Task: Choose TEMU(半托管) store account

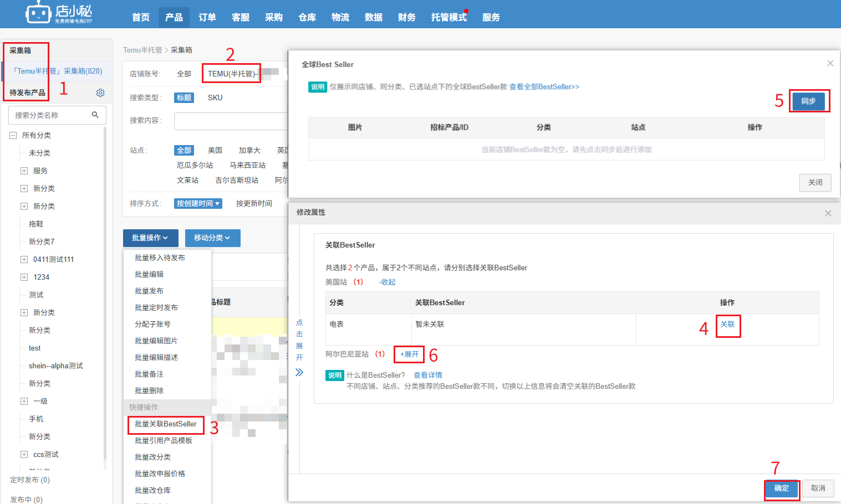Action: tap(231, 73)
